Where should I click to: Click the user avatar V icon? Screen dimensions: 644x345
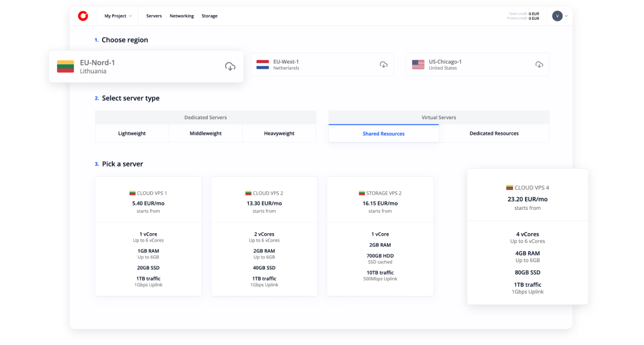(557, 16)
